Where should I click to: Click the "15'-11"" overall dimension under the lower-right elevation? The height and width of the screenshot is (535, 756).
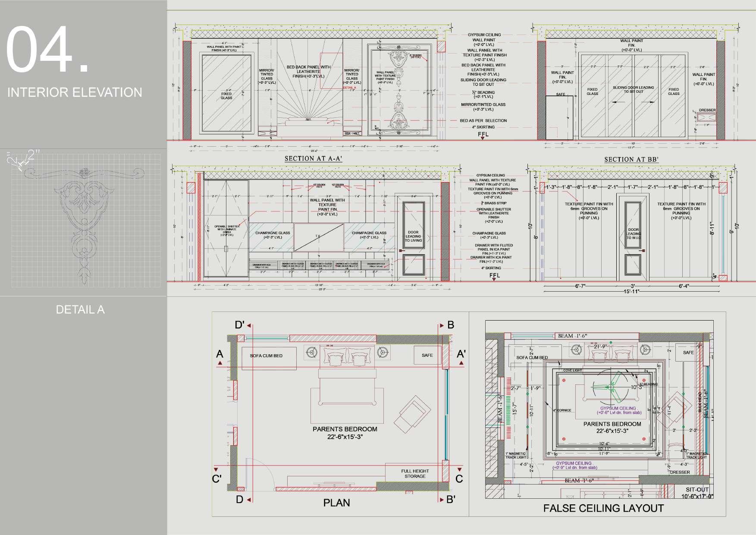click(x=631, y=291)
